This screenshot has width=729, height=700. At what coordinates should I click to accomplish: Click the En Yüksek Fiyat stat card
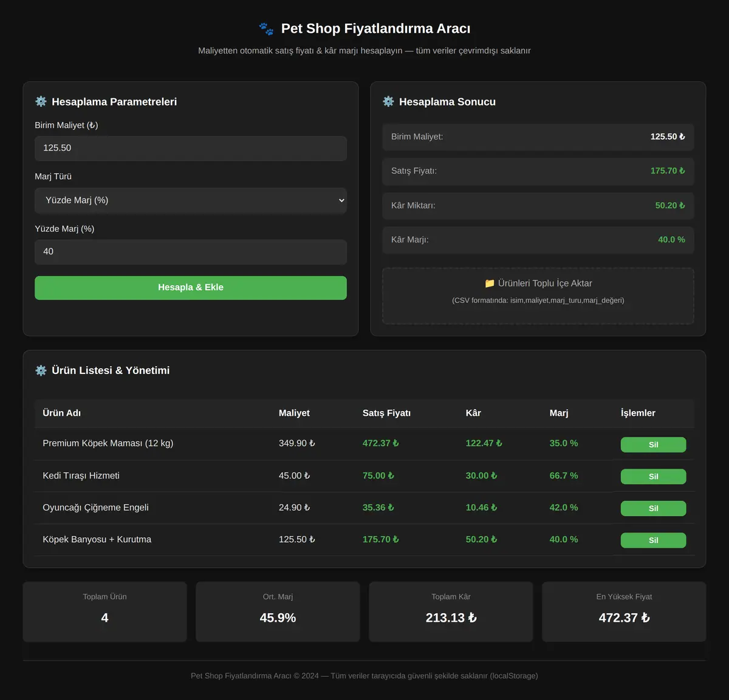click(624, 612)
